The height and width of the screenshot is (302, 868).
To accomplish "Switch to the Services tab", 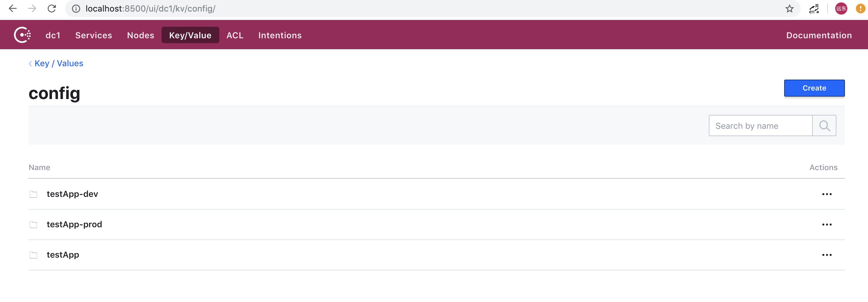I will [94, 35].
